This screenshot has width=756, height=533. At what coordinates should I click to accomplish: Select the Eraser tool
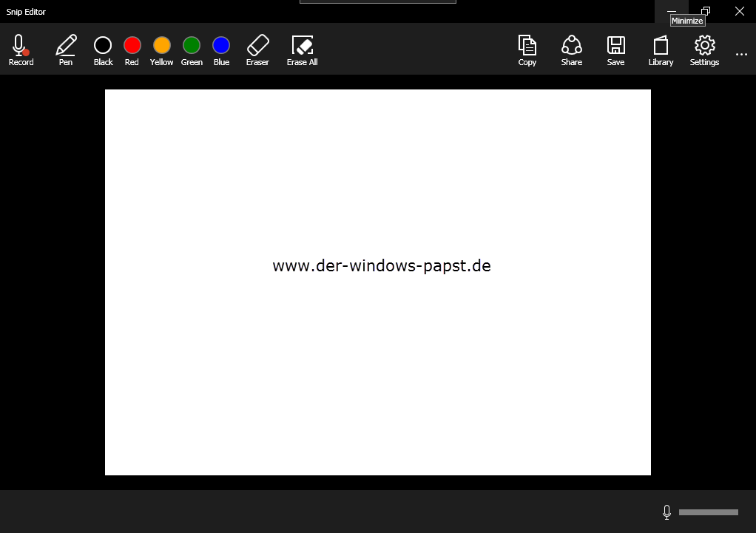pos(257,49)
